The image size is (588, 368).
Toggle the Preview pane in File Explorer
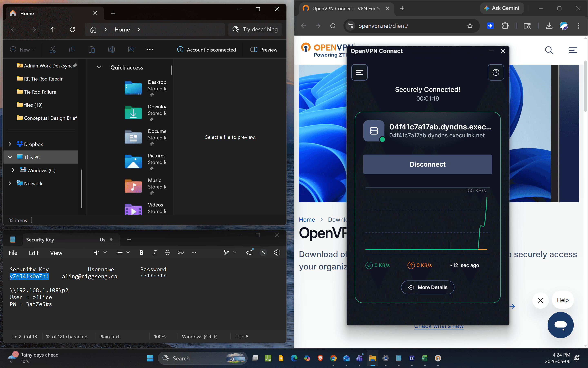point(264,50)
